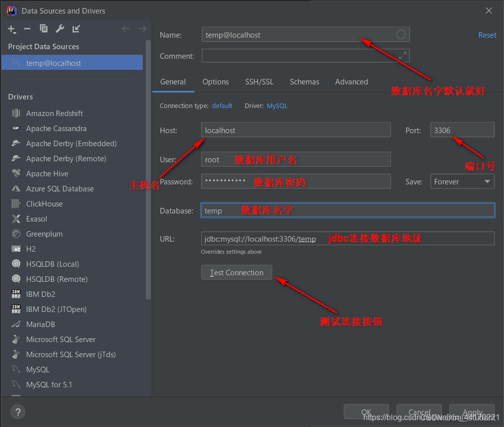Click Apply button
Image resolution: width=504 pixels, height=427 pixels.
(472, 412)
